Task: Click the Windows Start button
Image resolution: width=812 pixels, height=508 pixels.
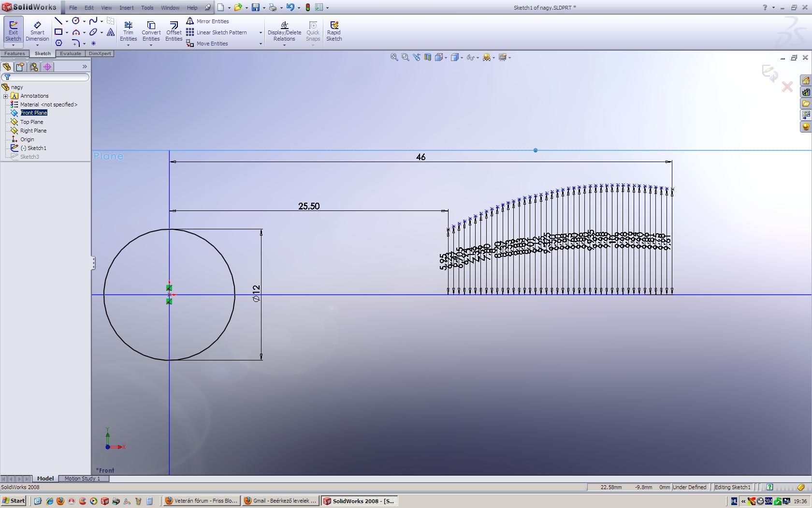Action: pos(14,501)
